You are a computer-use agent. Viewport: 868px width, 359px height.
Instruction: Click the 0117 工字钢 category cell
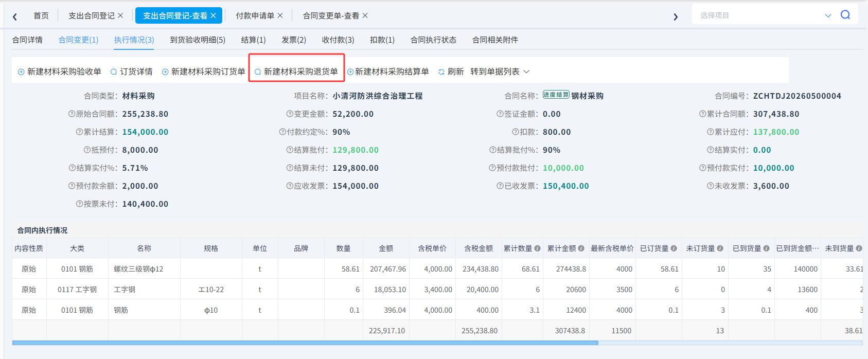(77, 290)
